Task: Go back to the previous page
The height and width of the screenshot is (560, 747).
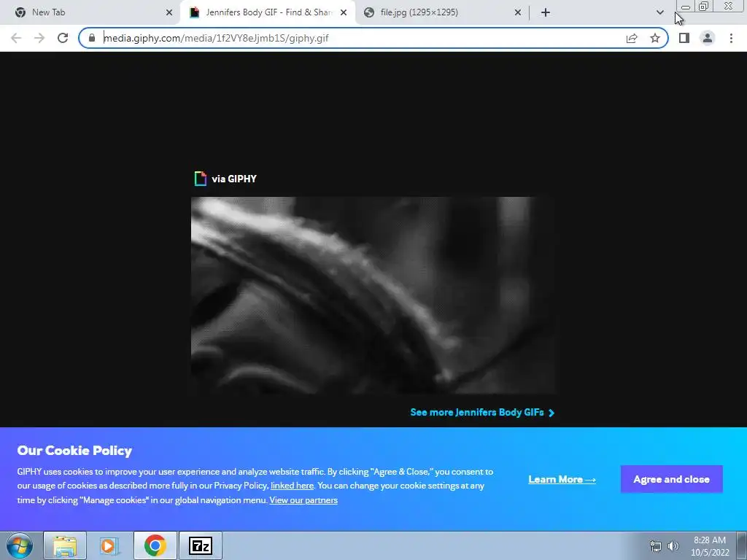Action: (16, 38)
